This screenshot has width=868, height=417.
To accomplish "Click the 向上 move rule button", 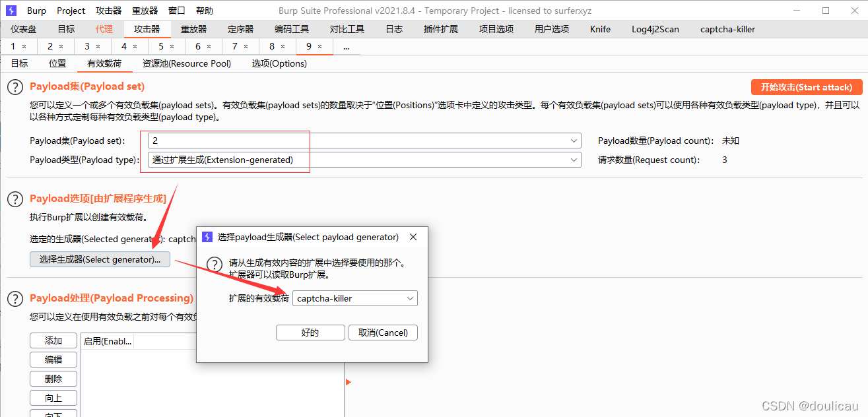I will [53, 398].
